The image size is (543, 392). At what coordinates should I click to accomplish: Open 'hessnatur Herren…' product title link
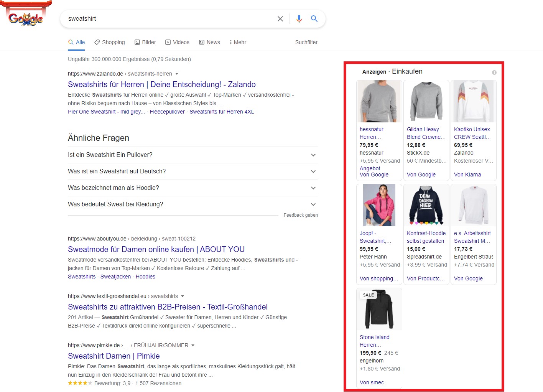click(x=371, y=133)
